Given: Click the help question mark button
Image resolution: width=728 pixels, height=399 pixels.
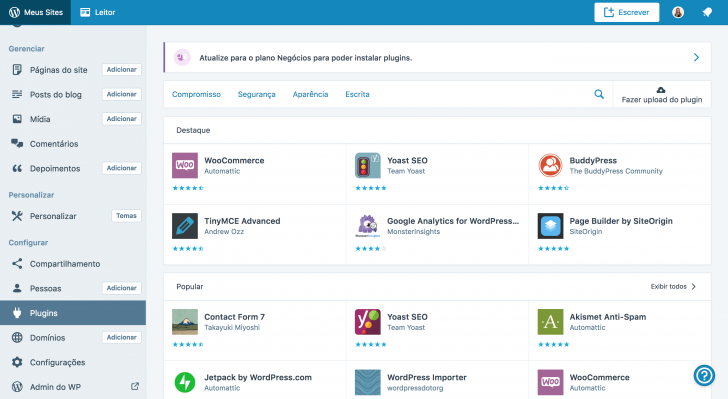Looking at the screenshot, I should pyautogui.click(x=704, y=375).
